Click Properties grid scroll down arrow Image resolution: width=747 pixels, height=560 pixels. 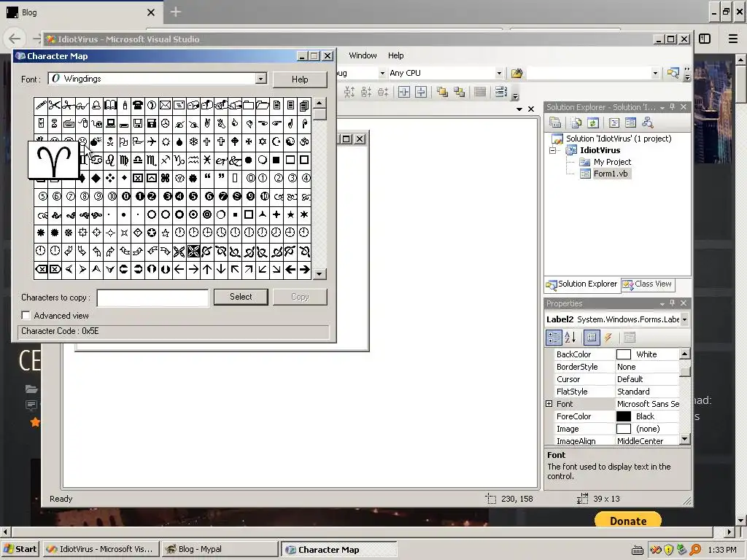684,439
